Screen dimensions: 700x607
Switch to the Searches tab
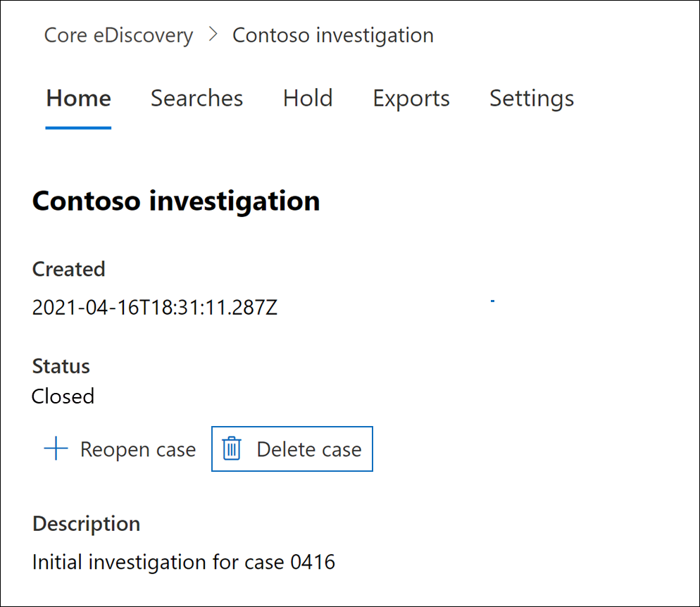point(197,98)
